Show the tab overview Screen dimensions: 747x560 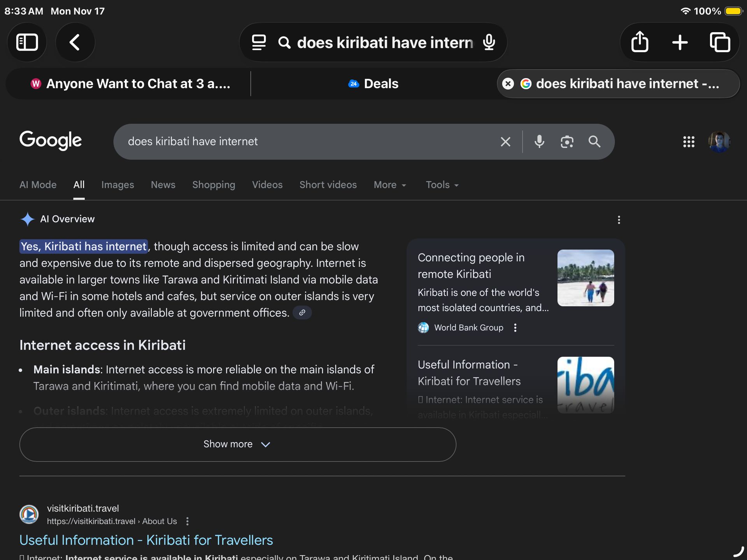point(720,42)
